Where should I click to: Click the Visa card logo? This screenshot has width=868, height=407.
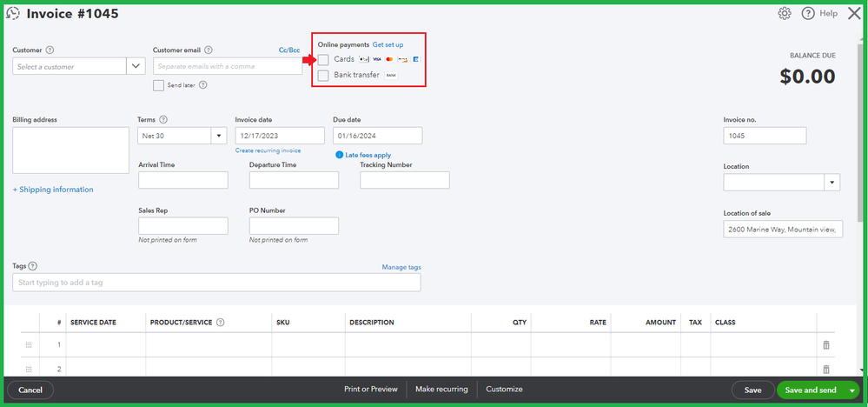click(377, 58)
